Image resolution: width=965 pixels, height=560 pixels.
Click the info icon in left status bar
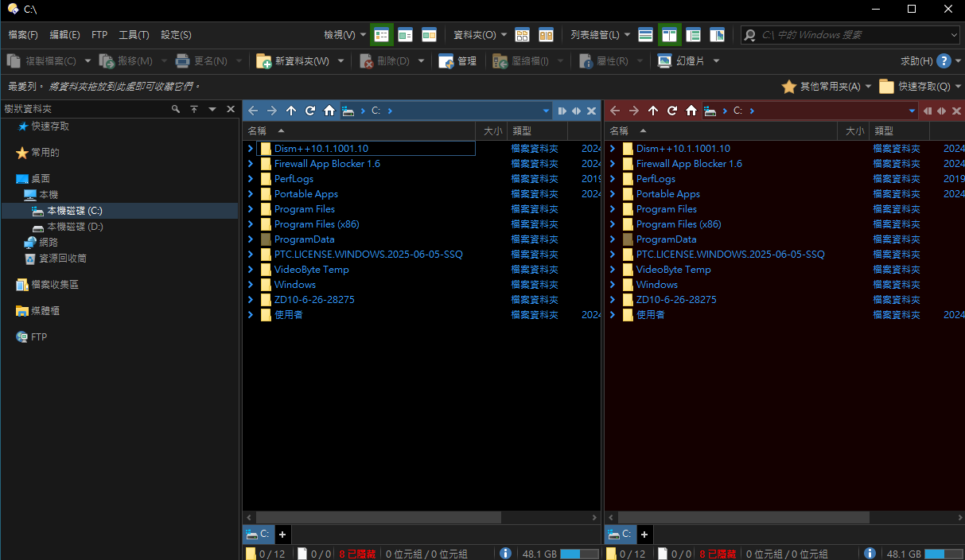click(x=505, y=554)
